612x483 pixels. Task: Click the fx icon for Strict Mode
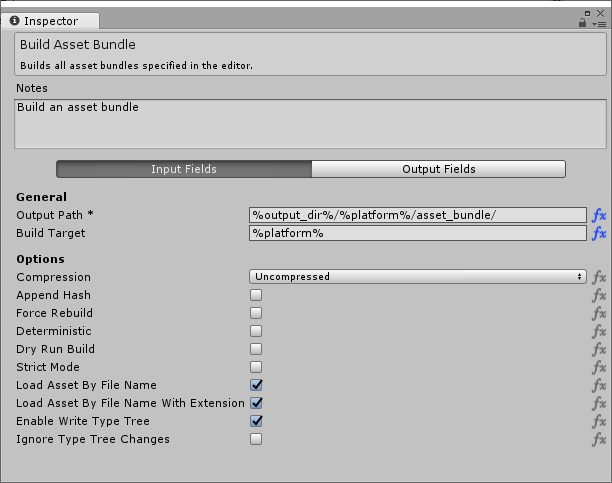point(599,367)
